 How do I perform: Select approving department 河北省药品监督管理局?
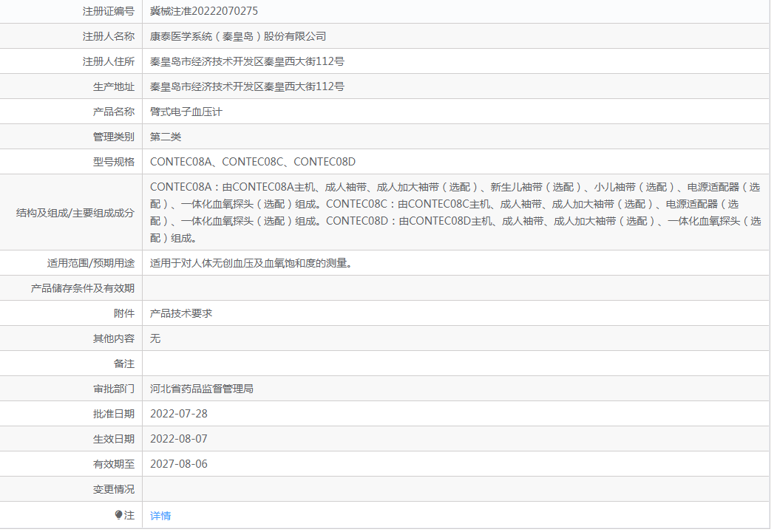coord(202,389)
